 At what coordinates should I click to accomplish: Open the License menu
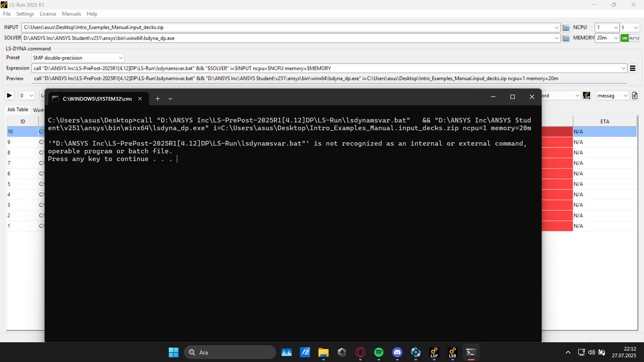48,14
